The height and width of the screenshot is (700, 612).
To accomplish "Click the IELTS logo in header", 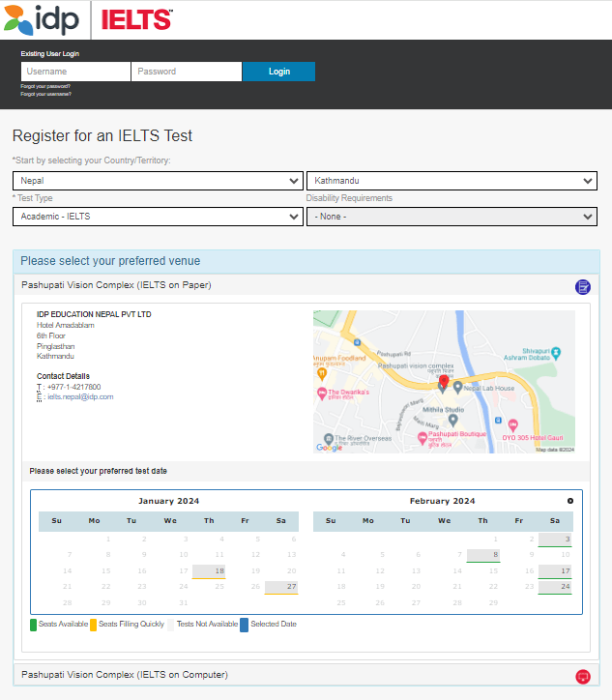I will tap(136, 20).
